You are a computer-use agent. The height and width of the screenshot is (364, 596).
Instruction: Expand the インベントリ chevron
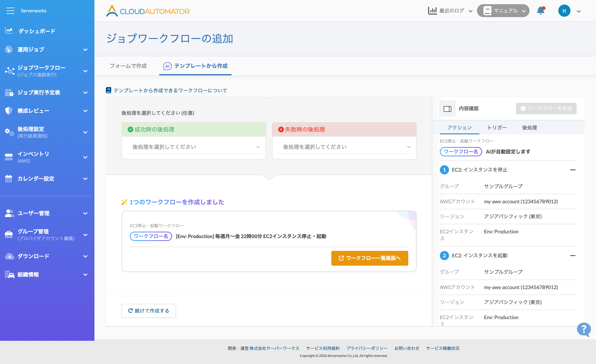[x=85, y=157]
